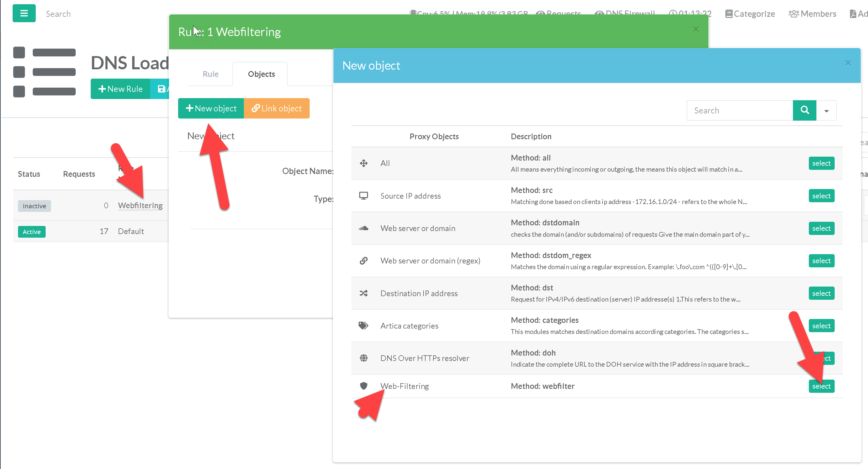Click the New Rule button
The width and height of the screenshot is (868, 469).
[120, 89]
